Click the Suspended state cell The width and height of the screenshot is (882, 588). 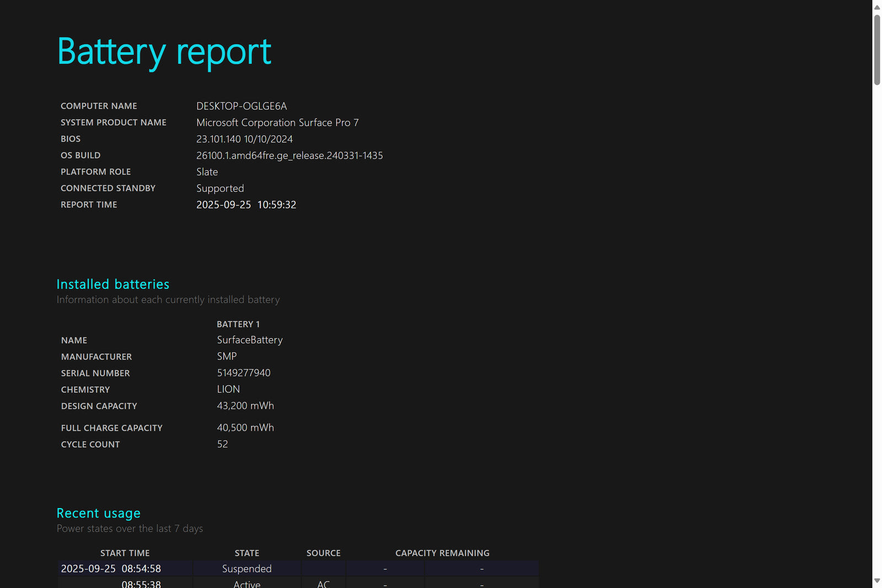(246, 569)
